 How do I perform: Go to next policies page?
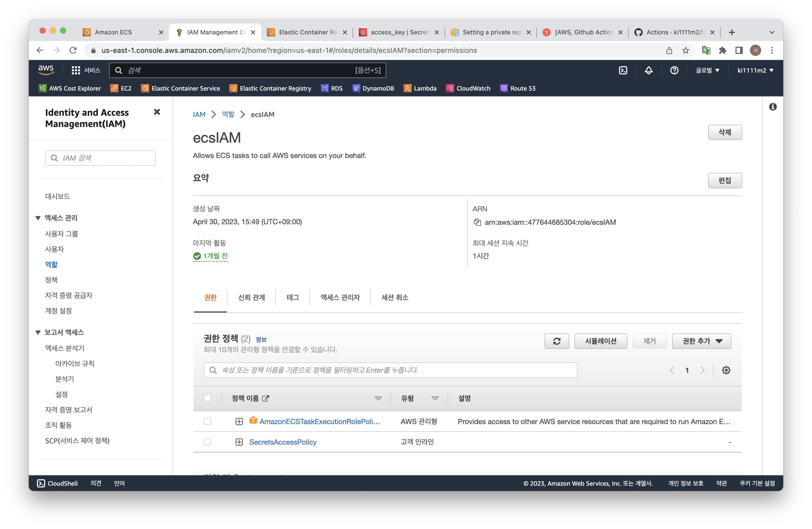702,370
